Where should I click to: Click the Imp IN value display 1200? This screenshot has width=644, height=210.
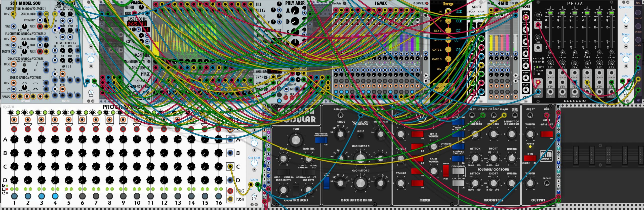pos(459,12)
